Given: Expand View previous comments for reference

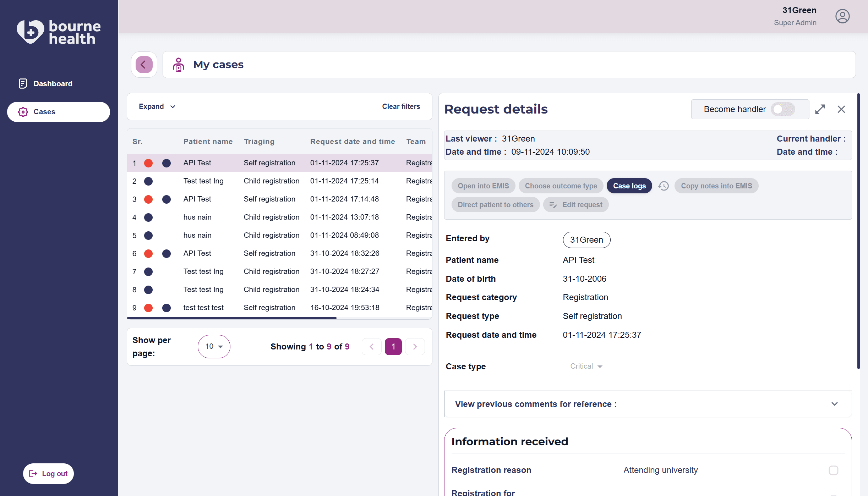Looking at the screenshot, I should (648, 404).
